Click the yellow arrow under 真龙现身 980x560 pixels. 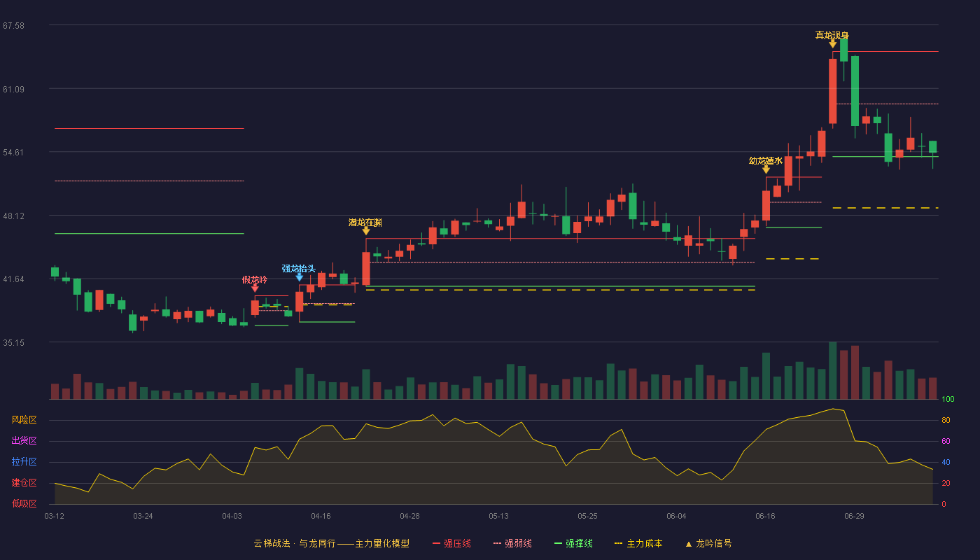tap(833, 44)
